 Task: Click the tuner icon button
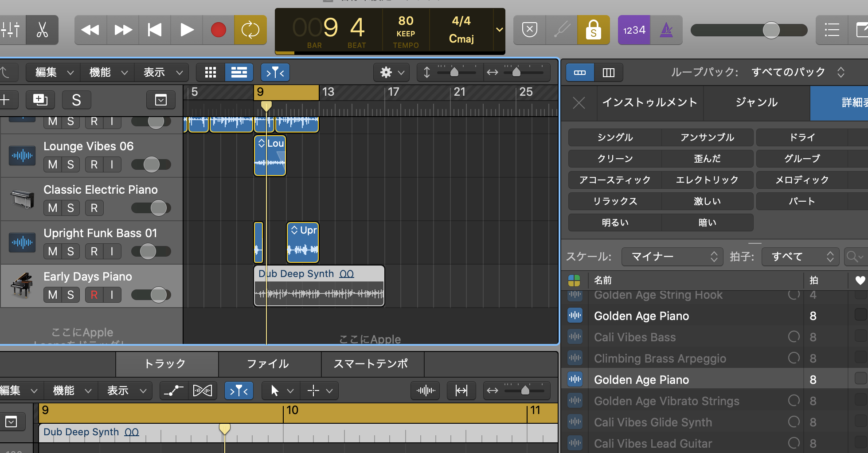pos(562,30)
